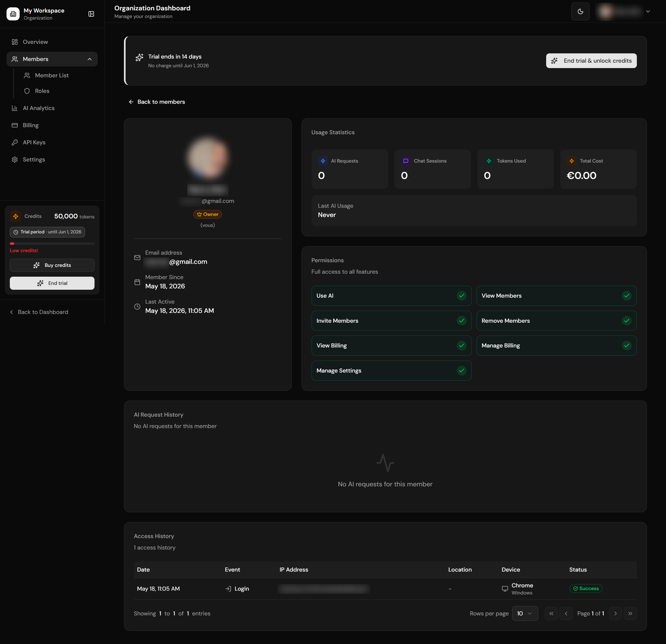Open API Keys key icon

pyautogui.click(x=15, y=142)
